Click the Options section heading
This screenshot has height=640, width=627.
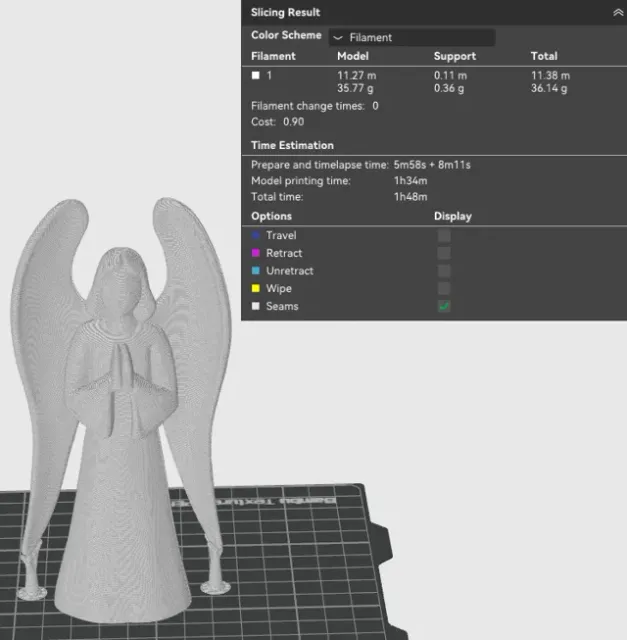[271, 216]
